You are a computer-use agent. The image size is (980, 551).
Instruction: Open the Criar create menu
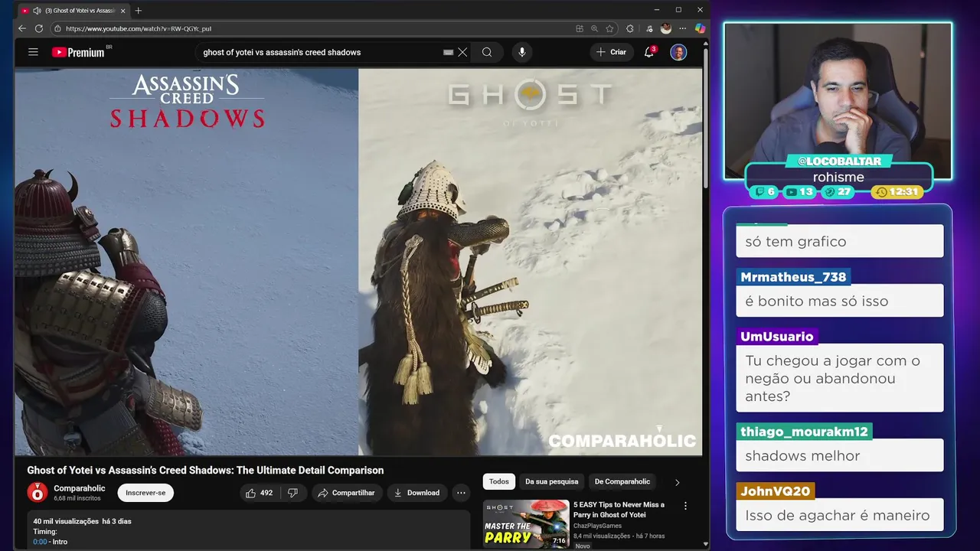pyautogui.click(x=612, y=52)
